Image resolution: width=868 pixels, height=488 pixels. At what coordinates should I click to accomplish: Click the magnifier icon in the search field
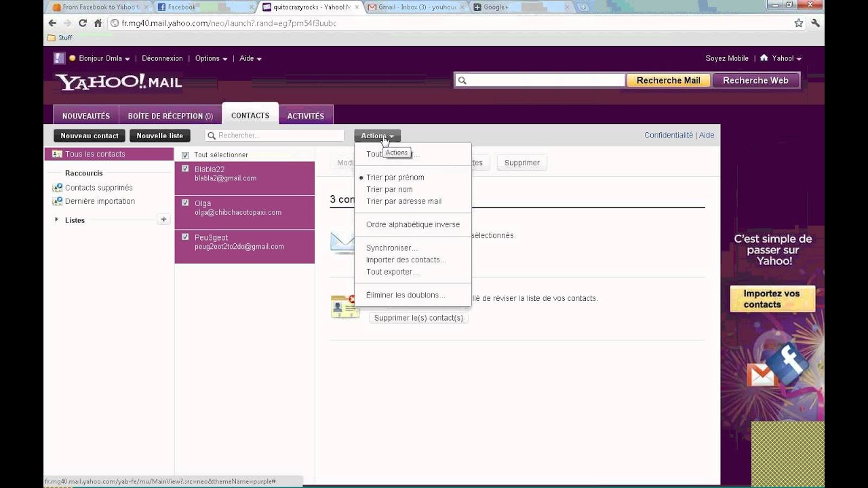462,81
